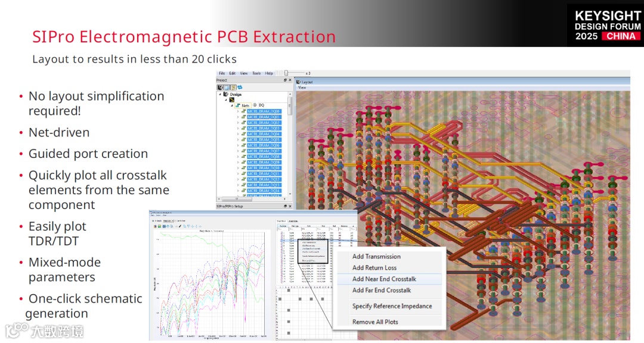The height and width of the screenshot is (343, 644).
Task: Expand the DRAM_DQ09 net
Action: tap(238, 162)
